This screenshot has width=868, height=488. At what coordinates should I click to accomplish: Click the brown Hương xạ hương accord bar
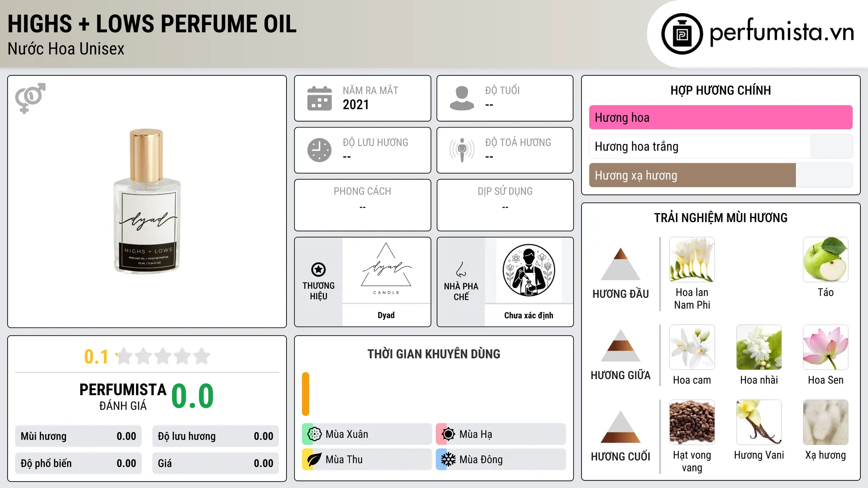click(721, 175)
